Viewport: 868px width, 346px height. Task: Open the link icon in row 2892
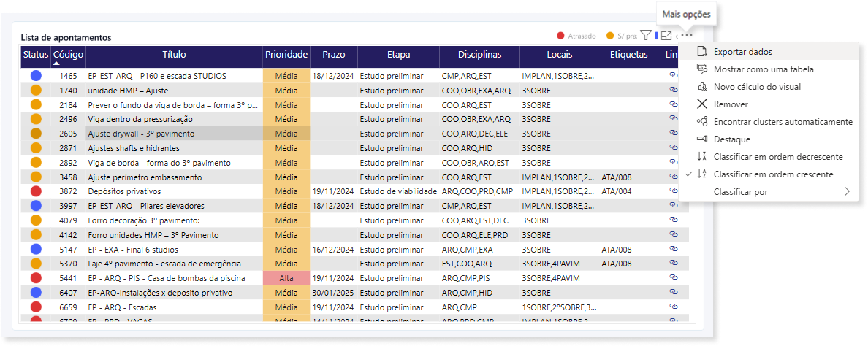pyautogui.click(x=673, y=161)
